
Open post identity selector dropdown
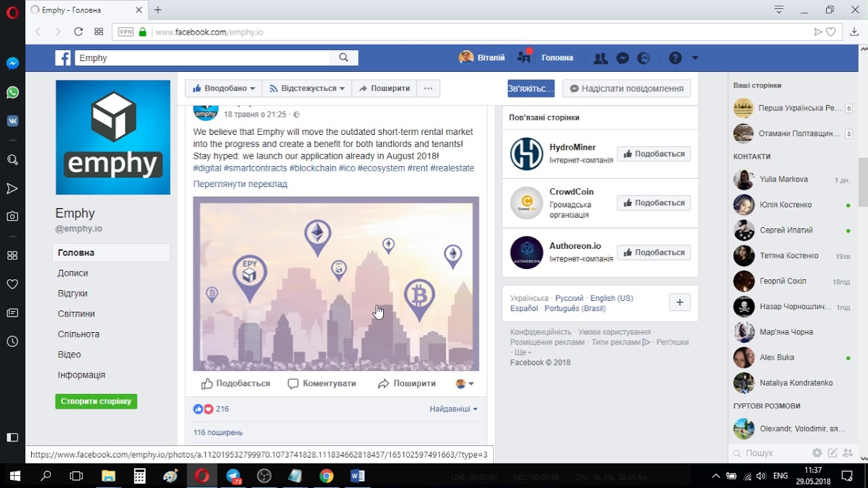click(465, 384)
